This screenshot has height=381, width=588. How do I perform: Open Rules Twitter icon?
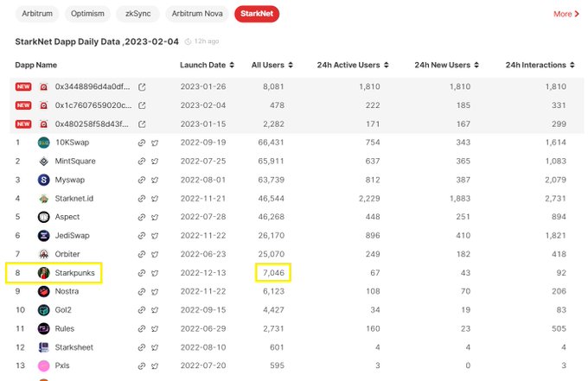tap(155, 329)
